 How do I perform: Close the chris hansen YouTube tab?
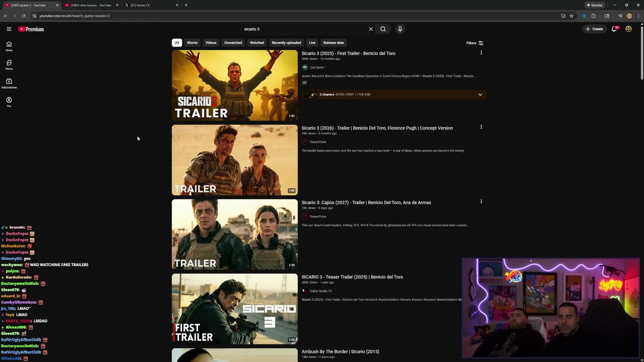point(117,5)
